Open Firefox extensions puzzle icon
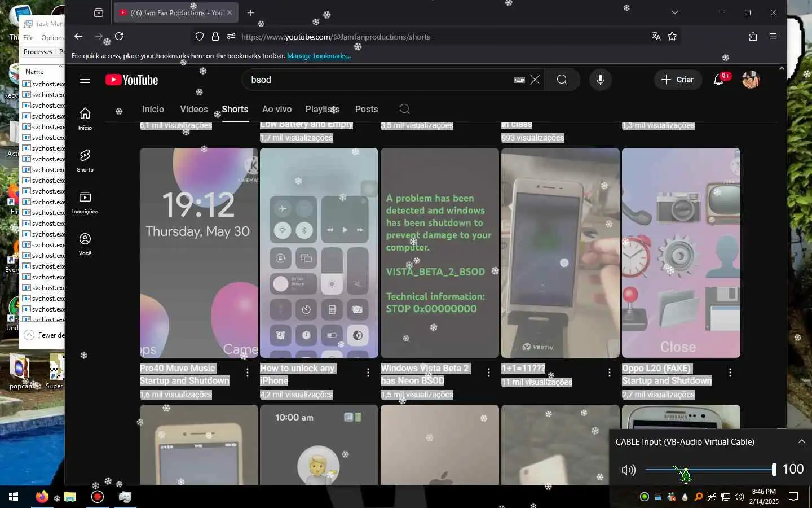This screenshot has width=812, height=508. tap(753, 36)
